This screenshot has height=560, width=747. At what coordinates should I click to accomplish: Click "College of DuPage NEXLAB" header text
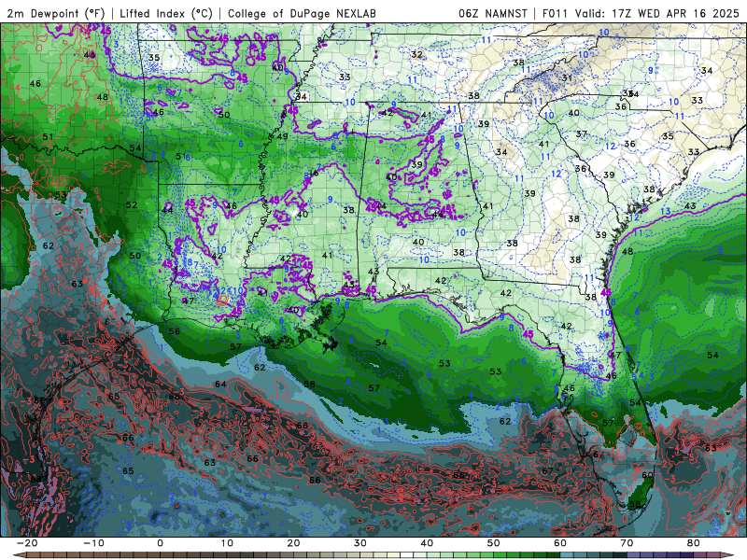click(x=302, y=13)
